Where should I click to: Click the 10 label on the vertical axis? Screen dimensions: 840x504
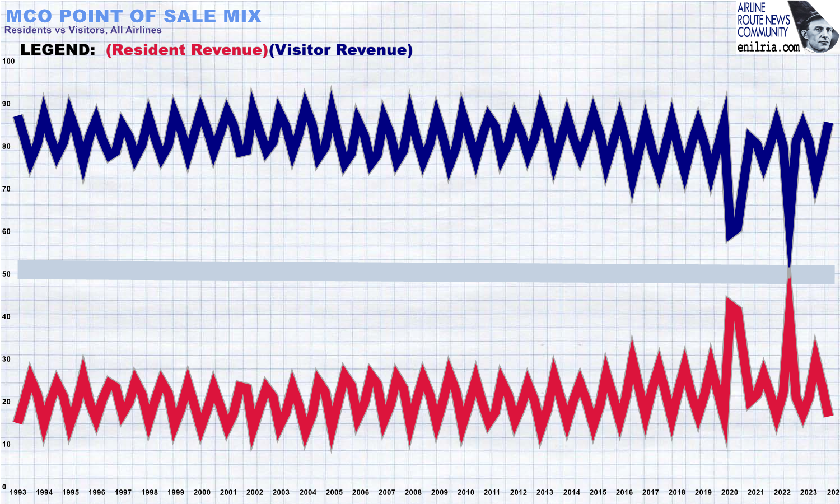coord(7,444)
